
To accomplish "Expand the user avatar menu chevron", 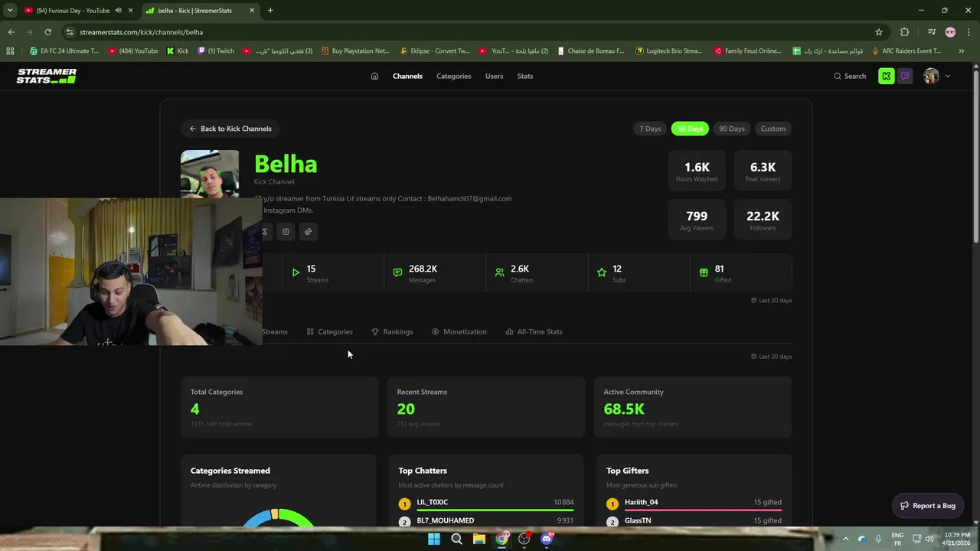I will (x=948, y=76).
